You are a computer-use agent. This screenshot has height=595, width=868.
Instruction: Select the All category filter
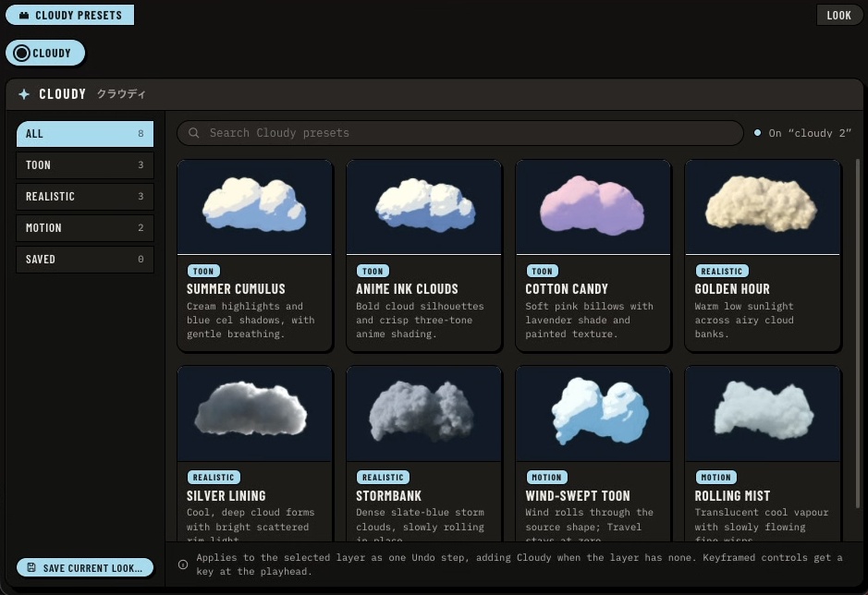coord(85,133)
